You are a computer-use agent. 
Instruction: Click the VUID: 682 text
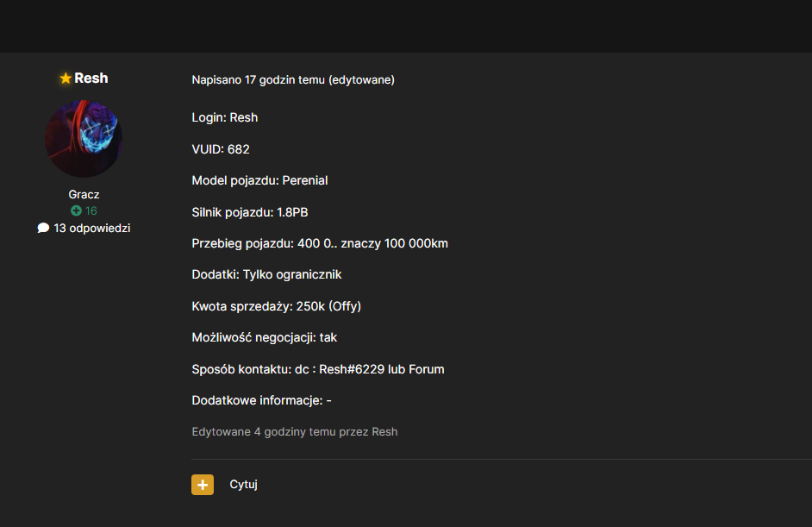pos(221,149)
